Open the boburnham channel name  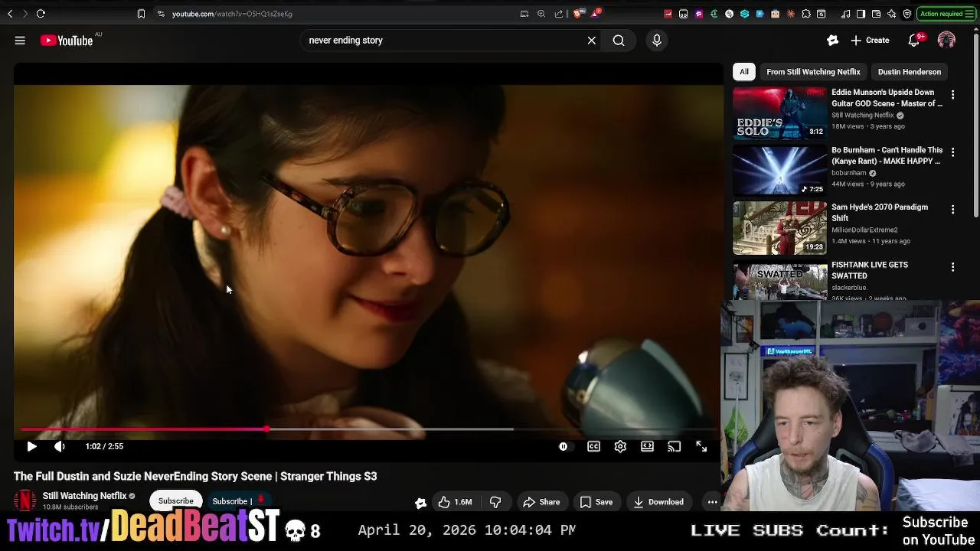(x=849, y=173)
